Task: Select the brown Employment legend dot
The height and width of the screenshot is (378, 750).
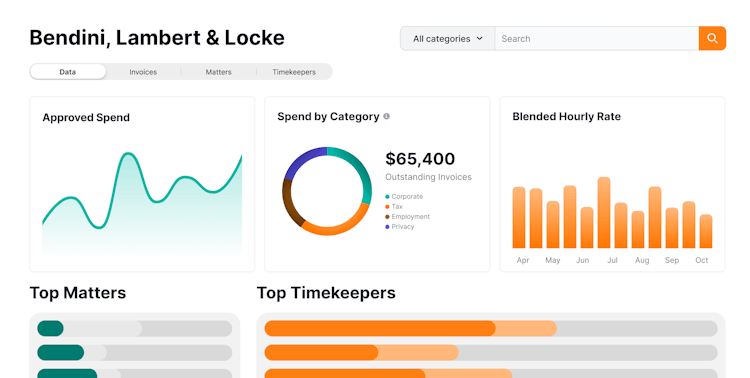Action: [387, 217]
